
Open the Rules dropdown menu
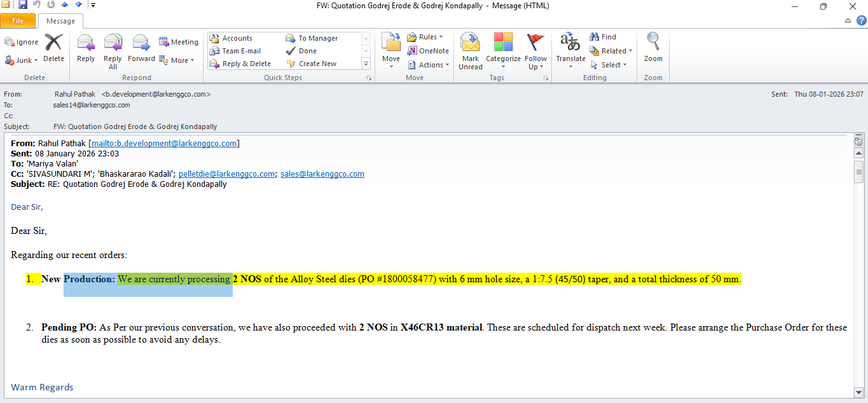coord(425,37)
